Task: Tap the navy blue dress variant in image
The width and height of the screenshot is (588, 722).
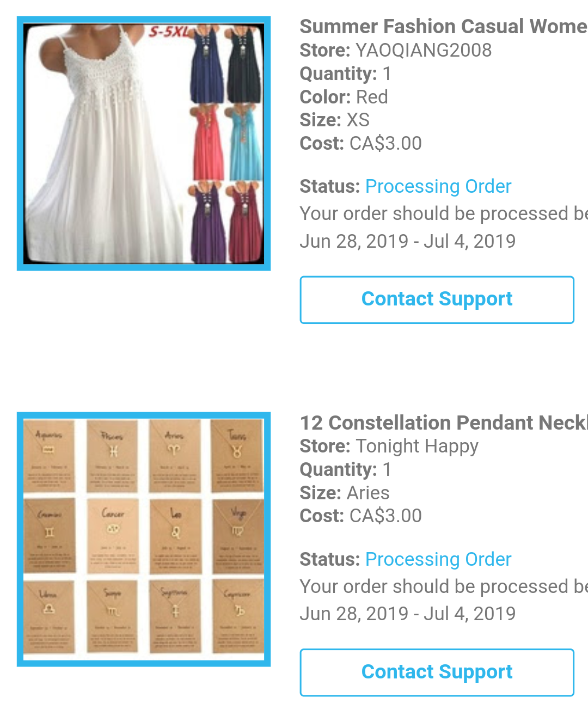Action: (x=207, y=64)
